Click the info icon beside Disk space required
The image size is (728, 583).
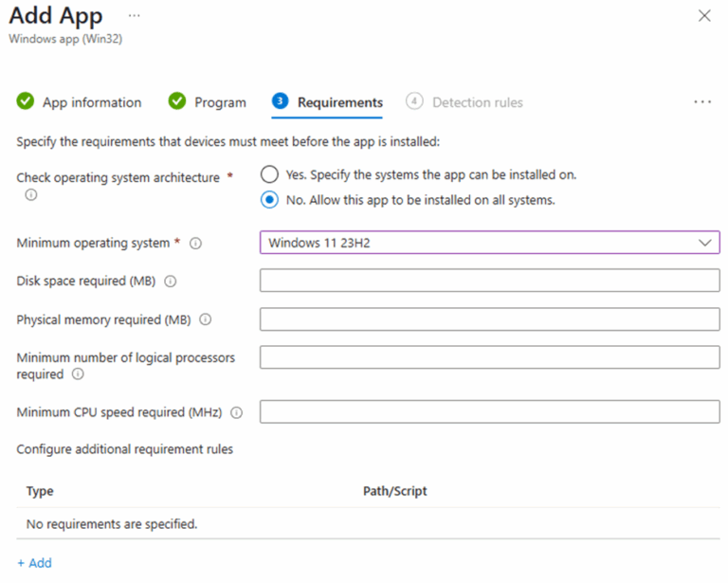point(171,282)
